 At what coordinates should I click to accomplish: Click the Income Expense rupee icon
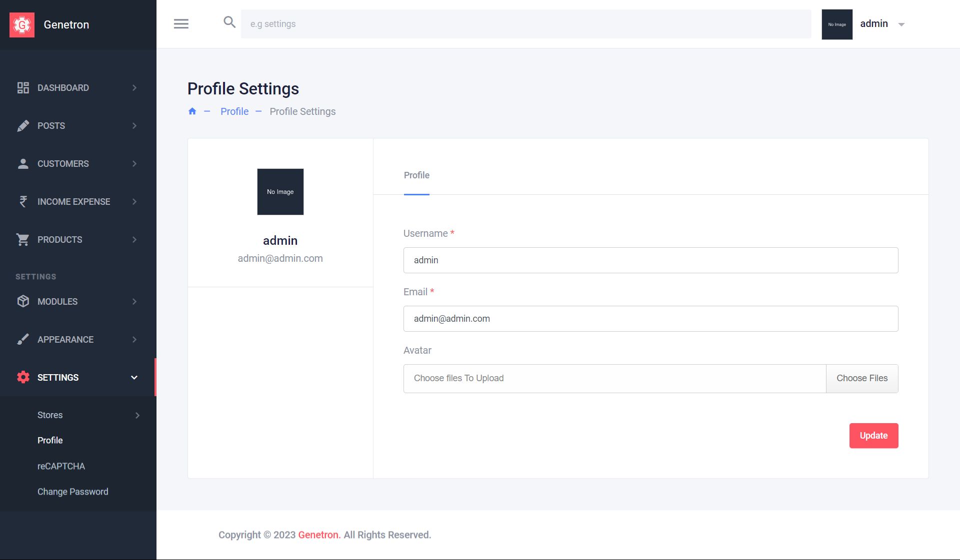coord(23,202)
